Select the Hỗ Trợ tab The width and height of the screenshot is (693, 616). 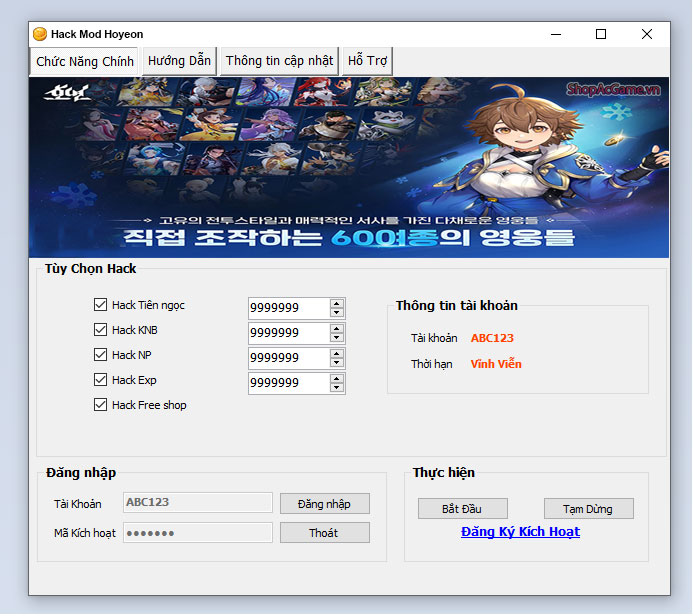click(367, 61)
